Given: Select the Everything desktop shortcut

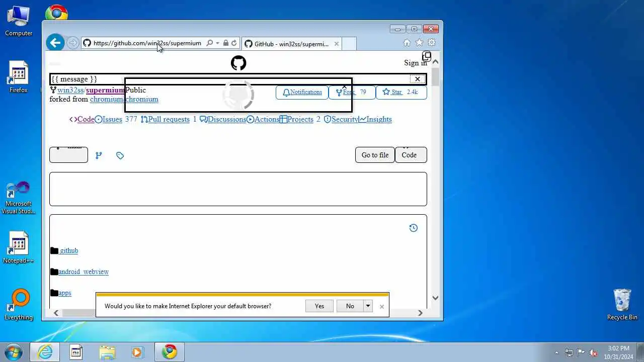Looking at the screenshot, I should 19,304.
